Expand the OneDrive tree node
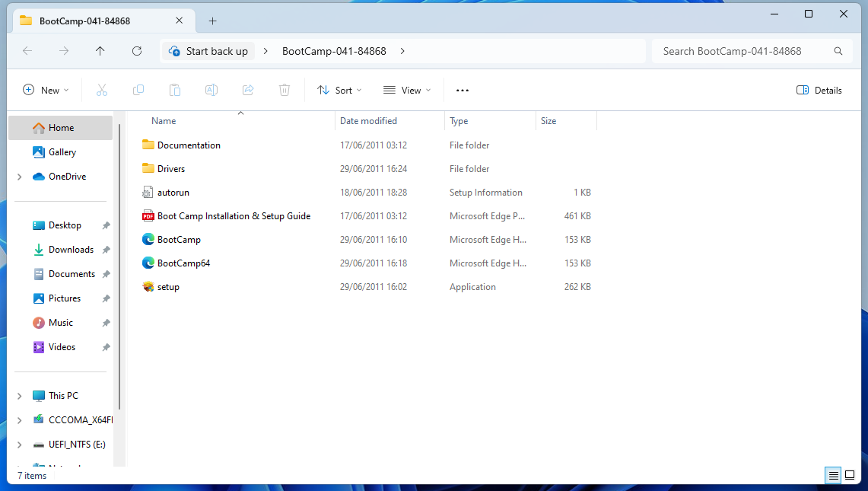The width and height of the screenshot is (868, 491). pos(19,177)
